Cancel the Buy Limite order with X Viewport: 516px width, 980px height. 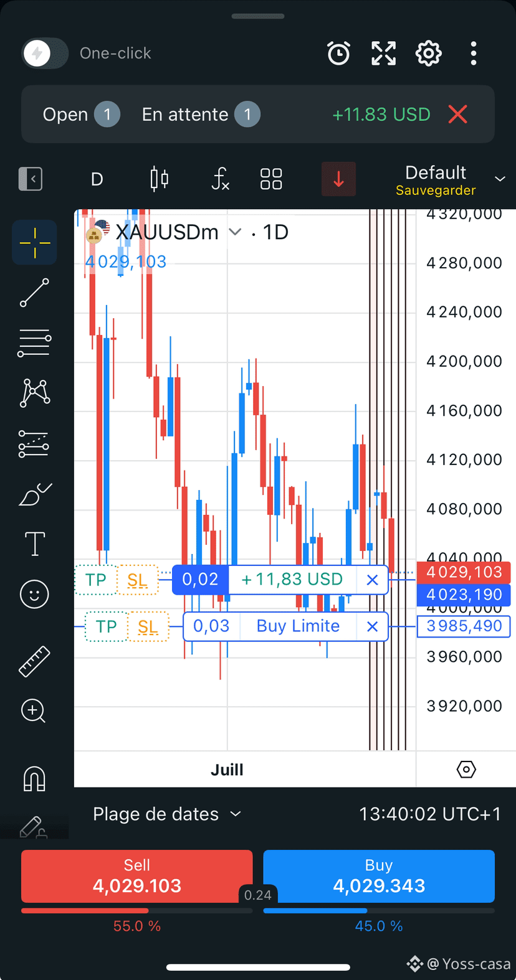click(373, 626)
